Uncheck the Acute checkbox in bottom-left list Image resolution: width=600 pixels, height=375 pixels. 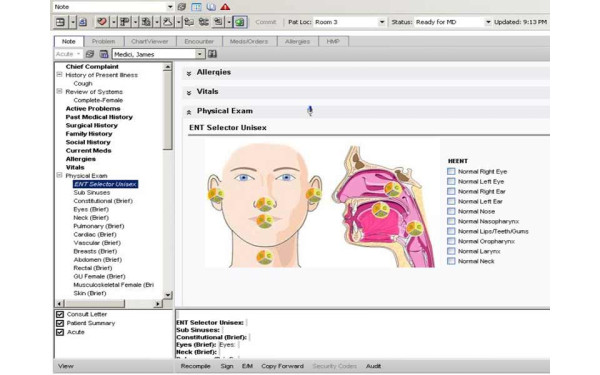point(60,332)
